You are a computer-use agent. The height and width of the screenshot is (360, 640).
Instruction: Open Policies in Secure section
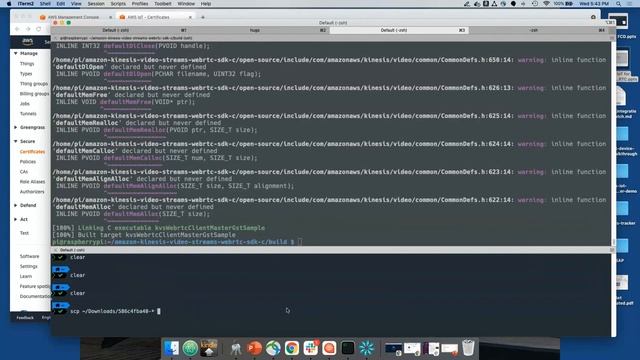point(28,162)
